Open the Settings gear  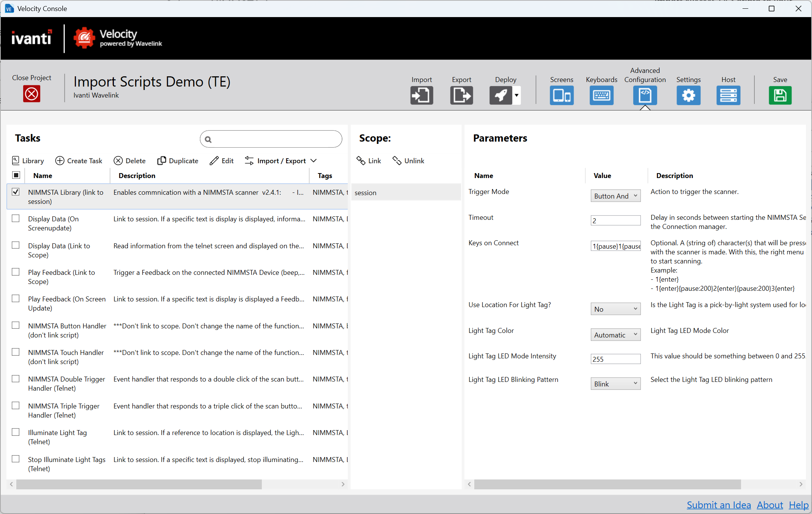[688, 95]
